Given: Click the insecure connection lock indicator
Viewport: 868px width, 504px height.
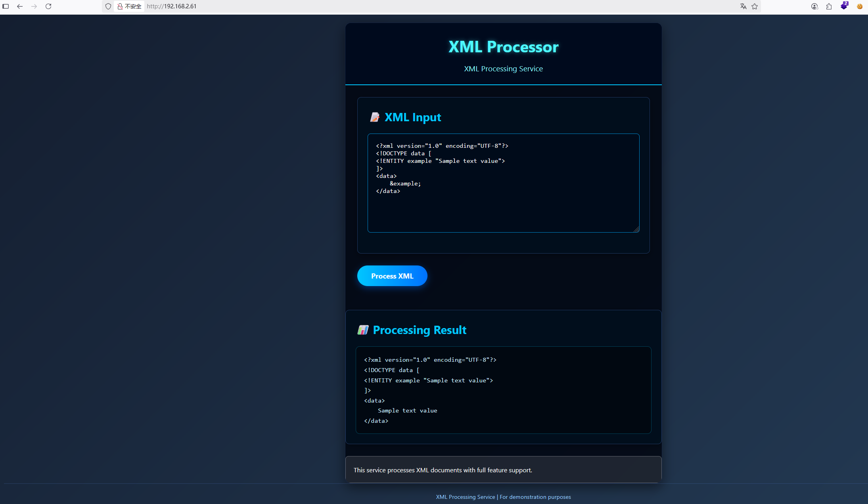Looking at the screenshot, I should 129,6.
